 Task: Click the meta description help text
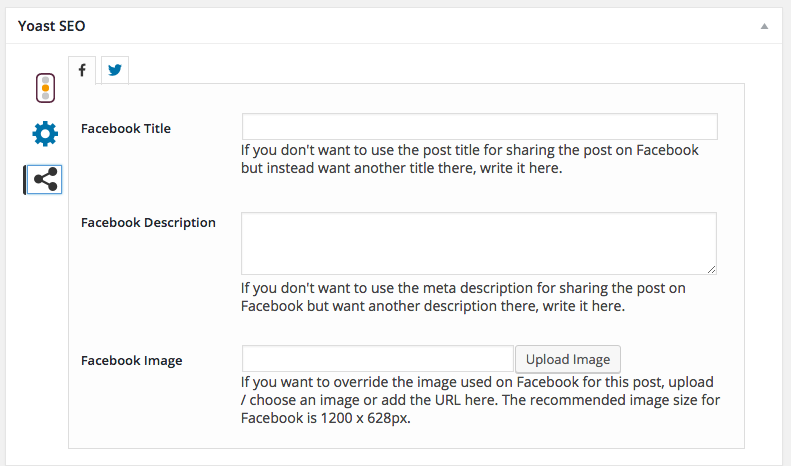463,297
